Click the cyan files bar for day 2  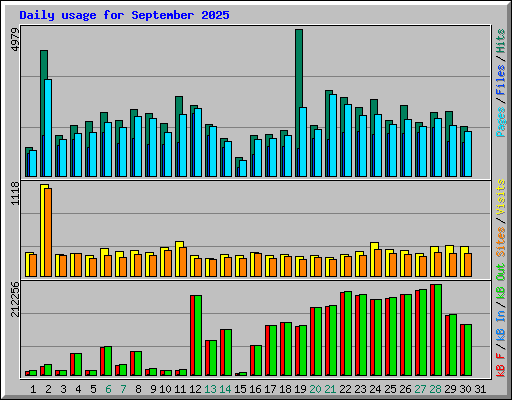tap(48, 128)
